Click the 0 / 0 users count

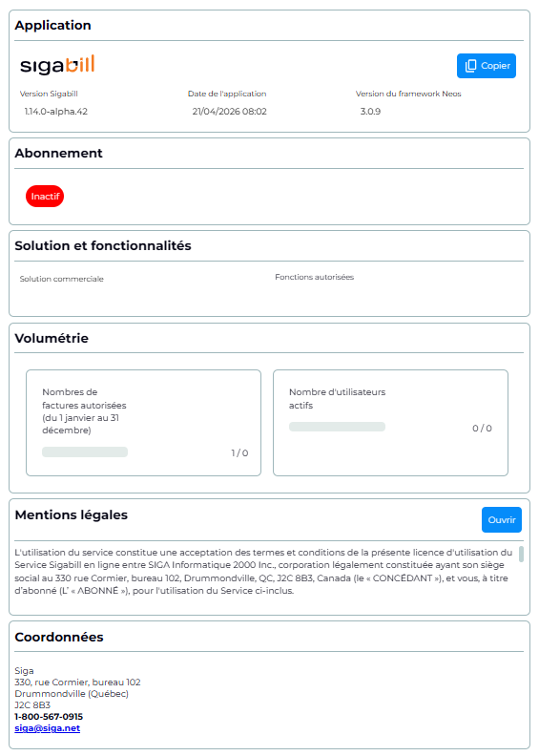coord(482,429)
